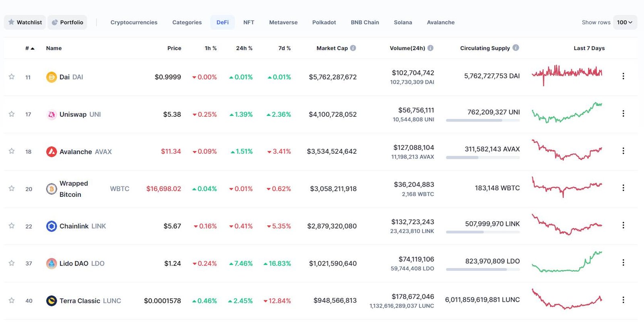This screenshot has width=644, height=322.
Task: Open Lido DAO LDO coin page link
Action: [82, 263]
